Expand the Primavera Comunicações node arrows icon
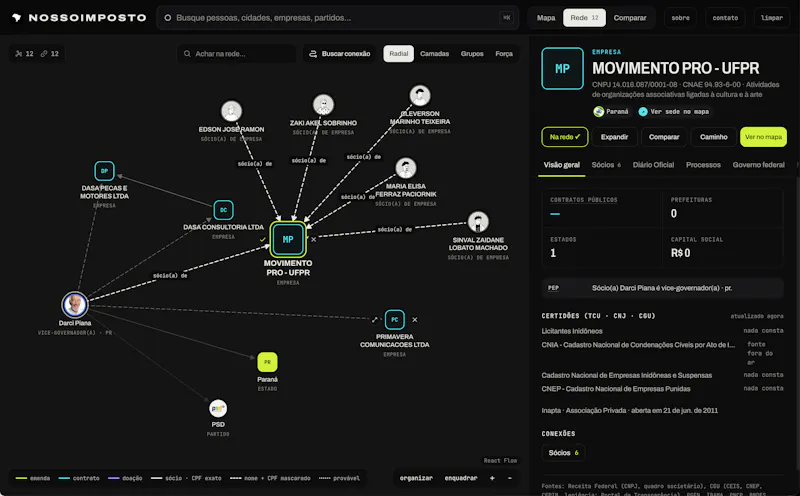Image resolution: width=800 pixels, height=496 pixels. point(374,319)
